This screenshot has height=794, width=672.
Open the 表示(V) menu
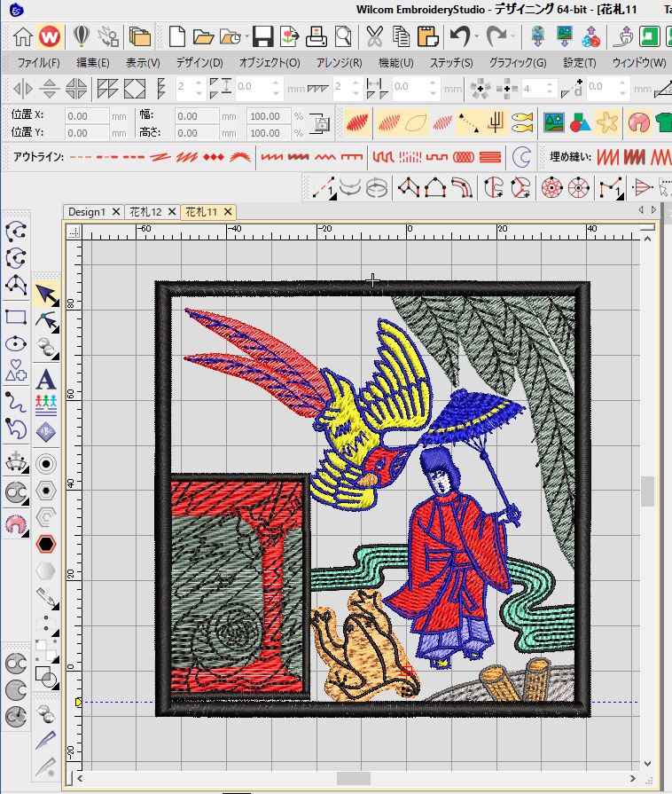coord(143,63)
